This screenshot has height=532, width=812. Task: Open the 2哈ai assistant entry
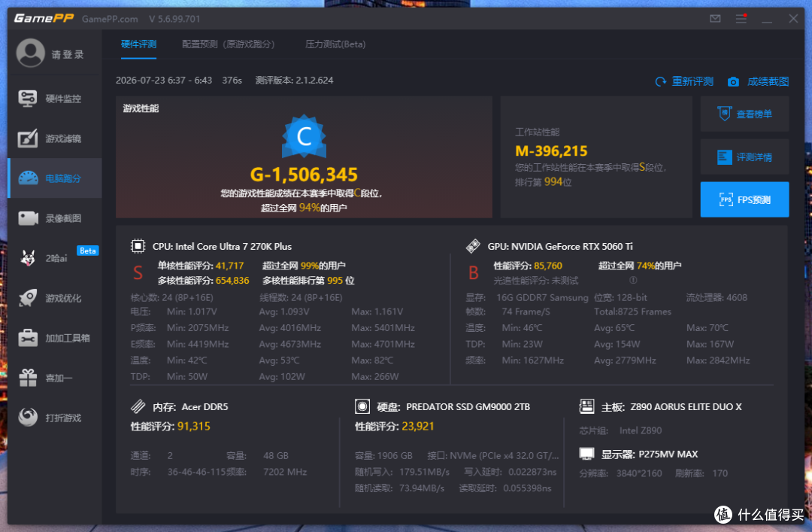tap(54, 258)
